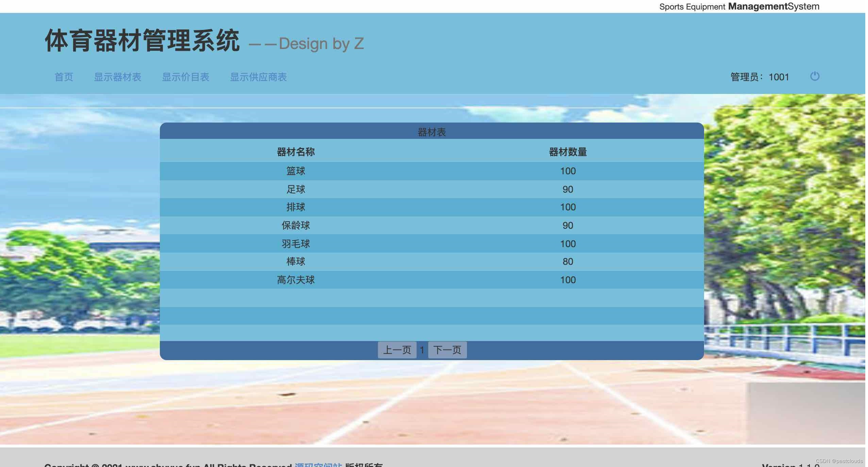Click 下一页 next page button

(447, 350)
